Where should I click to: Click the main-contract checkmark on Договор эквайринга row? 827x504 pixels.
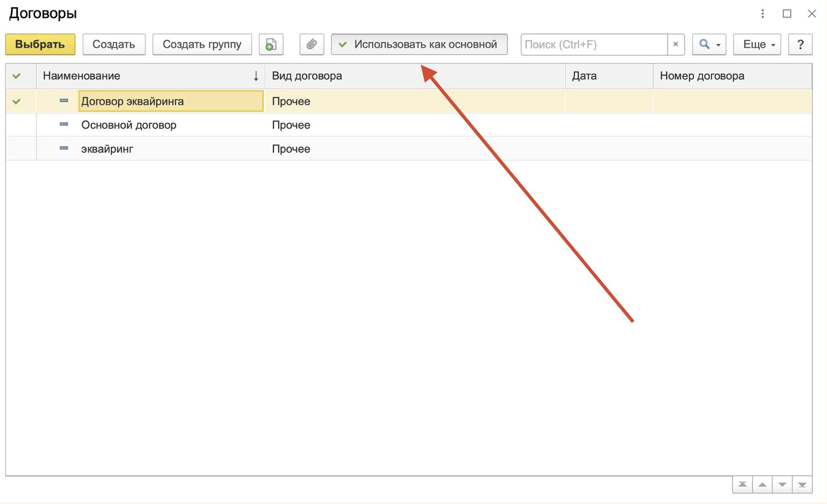[x=17, y=101]
